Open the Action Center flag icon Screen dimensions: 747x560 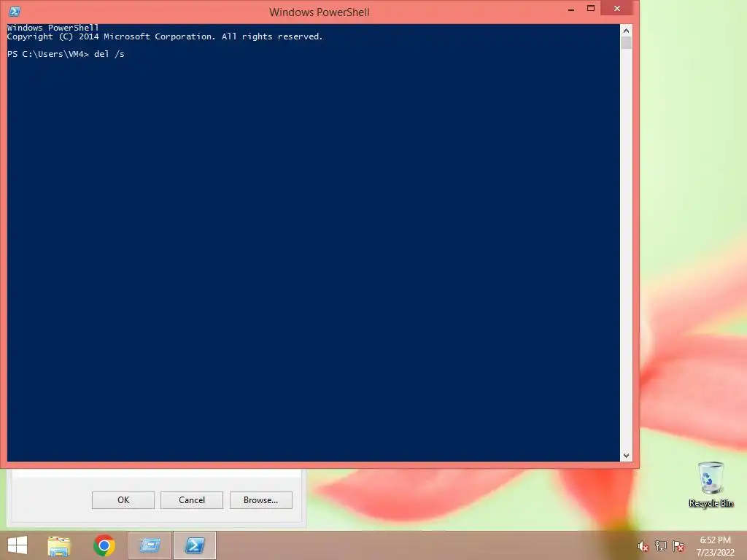678,545
